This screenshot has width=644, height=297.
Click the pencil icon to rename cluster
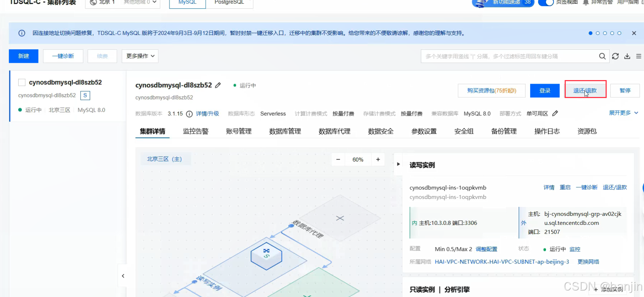(218, 85)
